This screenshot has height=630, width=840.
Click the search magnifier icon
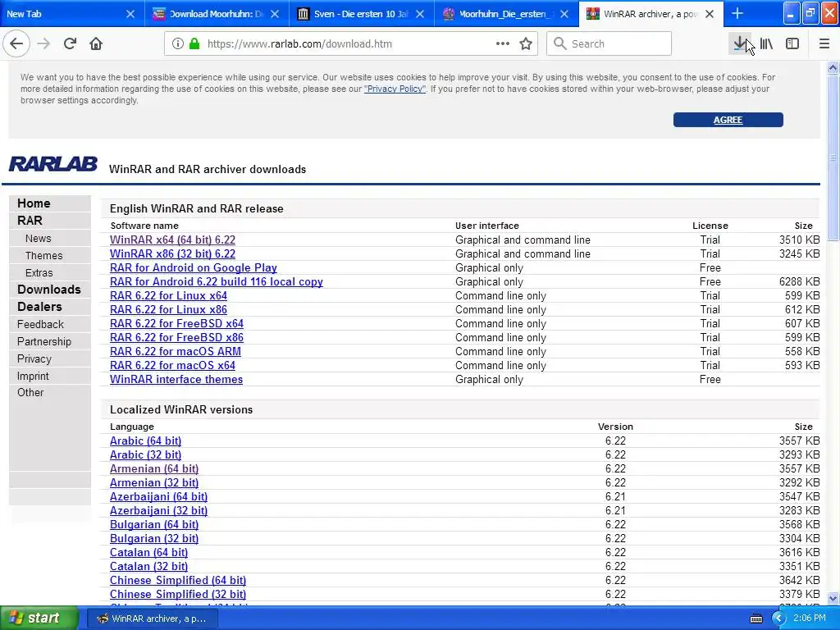pos(559,43)
